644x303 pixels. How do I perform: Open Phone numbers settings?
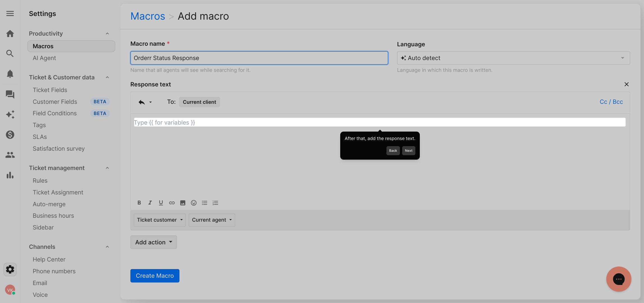click(x=54, y=271)
